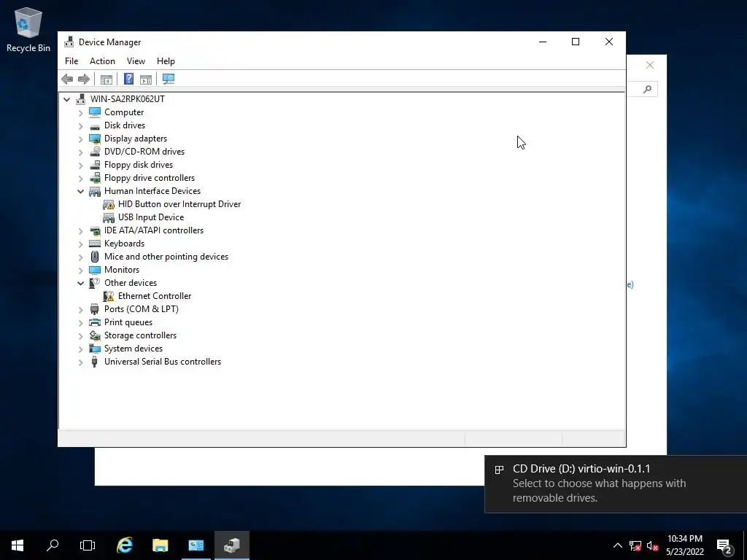Expand Universal Serial Bus controllers node
Screen dimensions: 747x560
(x=80, y=362)
